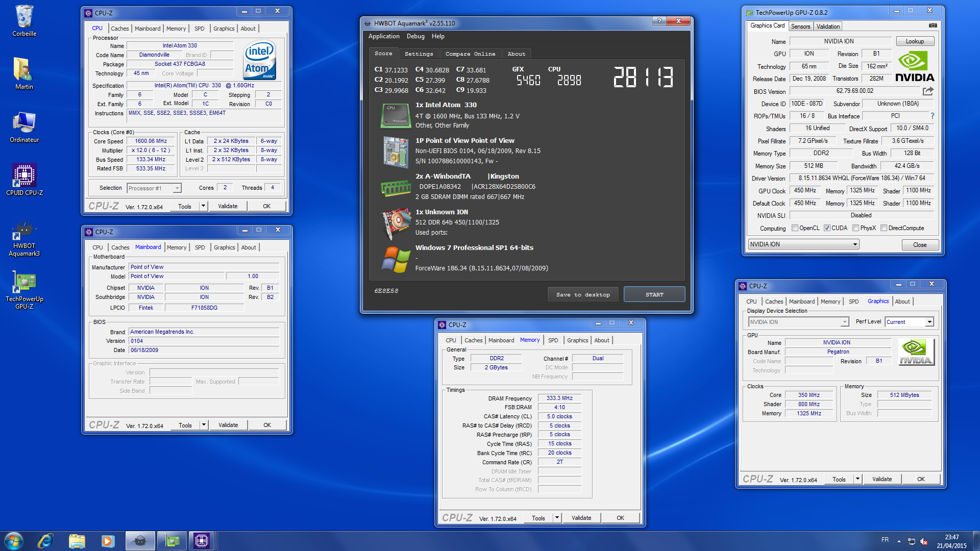Image resolution: width=980 pixels, height=551 pixels.
Task: Open Windows Media Player from the taskbar
Action: coord(108,541)
